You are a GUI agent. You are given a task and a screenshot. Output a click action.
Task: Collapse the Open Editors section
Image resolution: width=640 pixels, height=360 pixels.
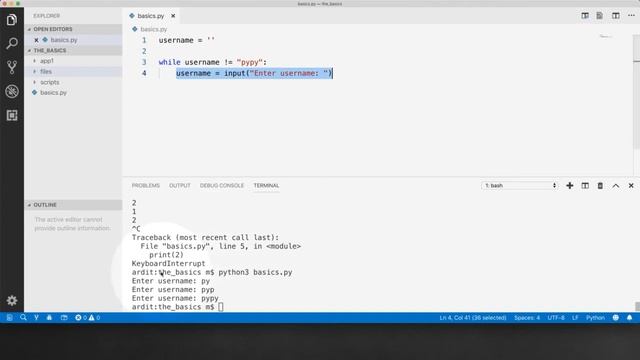73,29
